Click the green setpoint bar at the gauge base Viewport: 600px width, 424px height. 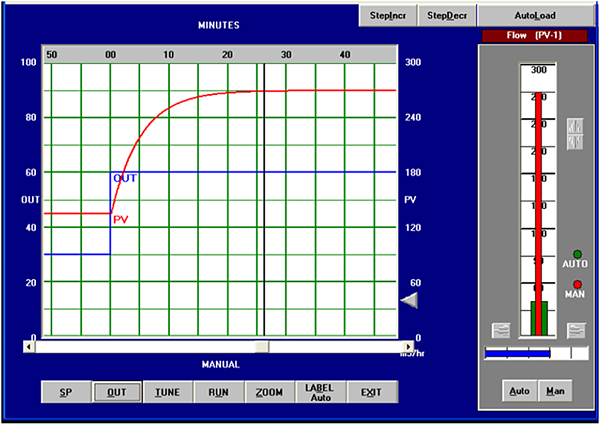tap(539, 318)
